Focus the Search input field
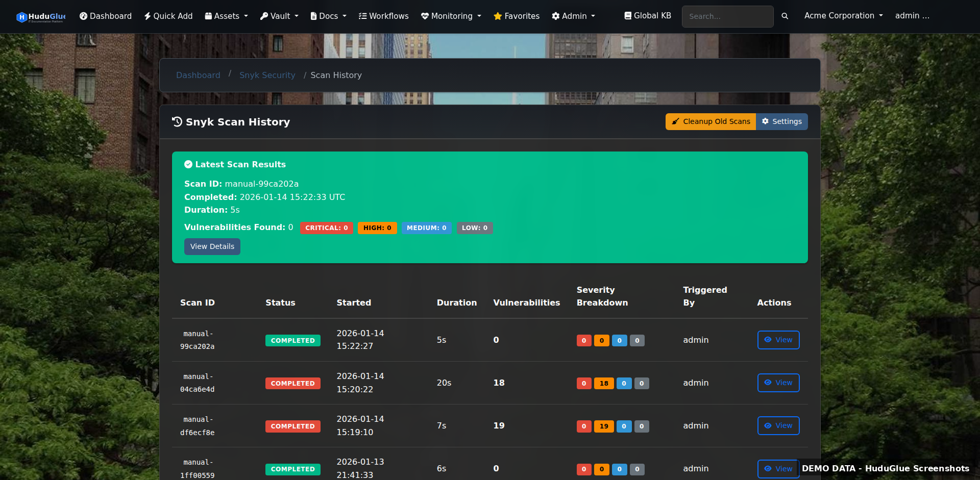 click(728, 16)
